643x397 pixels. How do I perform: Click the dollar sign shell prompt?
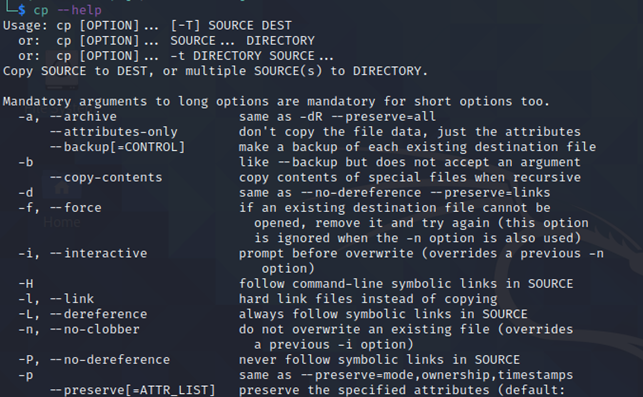point(21,10)
